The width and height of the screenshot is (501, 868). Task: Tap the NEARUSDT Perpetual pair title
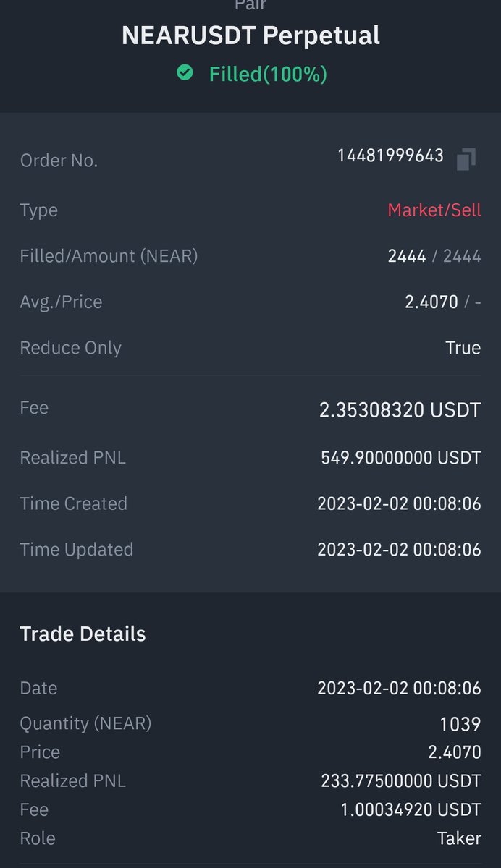click(x=250, y=35)
